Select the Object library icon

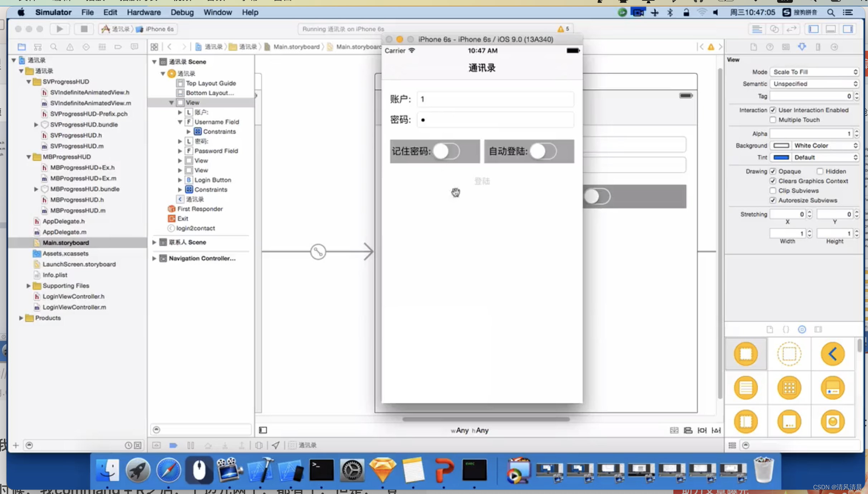tap(802, 329)
